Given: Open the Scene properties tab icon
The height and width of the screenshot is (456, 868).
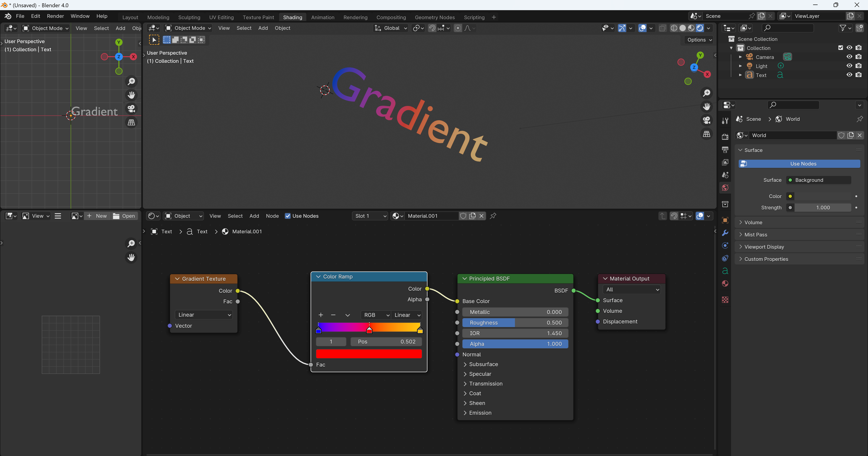Looking at the screenshot, I should 725,175.
